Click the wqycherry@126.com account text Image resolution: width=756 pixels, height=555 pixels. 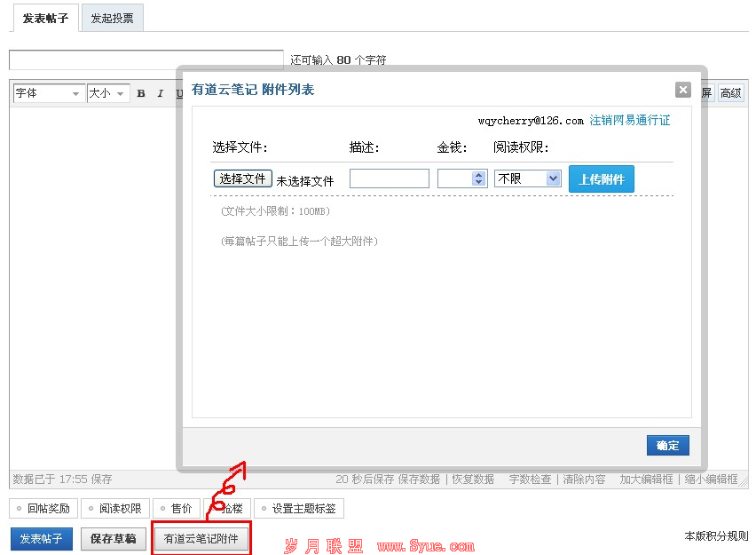[x=531, y=121]
